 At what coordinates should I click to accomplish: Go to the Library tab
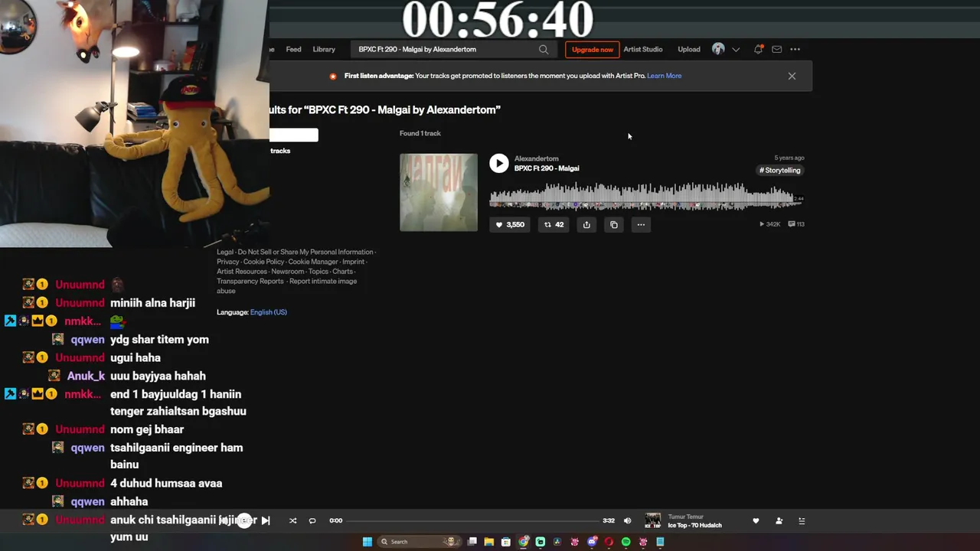coord(324,49)
